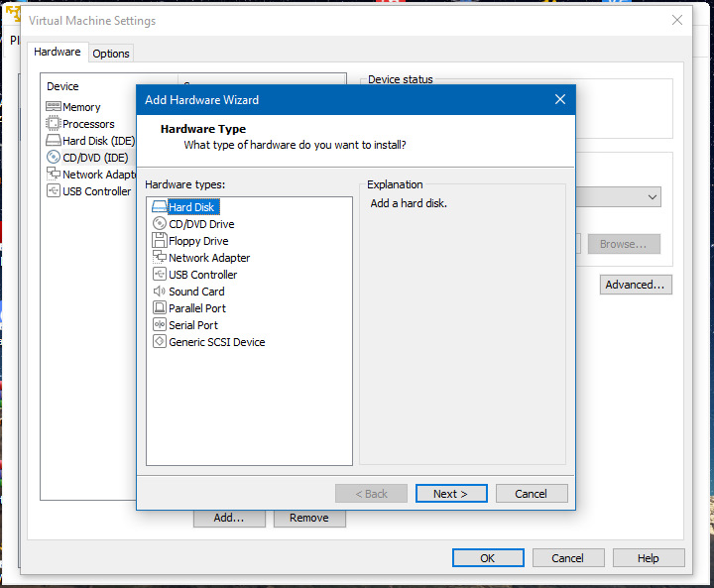Close the Add Hardware Wizard dialog
The image size is (714, 588).
point(560,99)
